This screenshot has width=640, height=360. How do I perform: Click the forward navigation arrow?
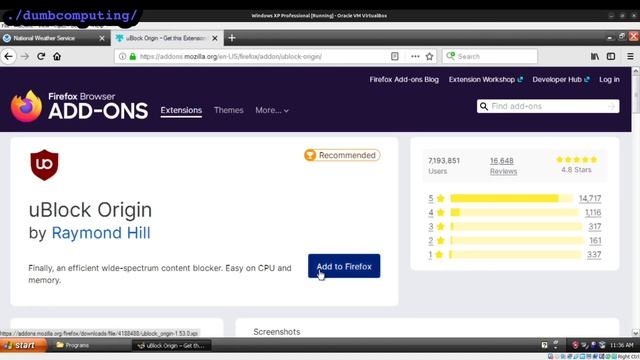click(25, 56)
